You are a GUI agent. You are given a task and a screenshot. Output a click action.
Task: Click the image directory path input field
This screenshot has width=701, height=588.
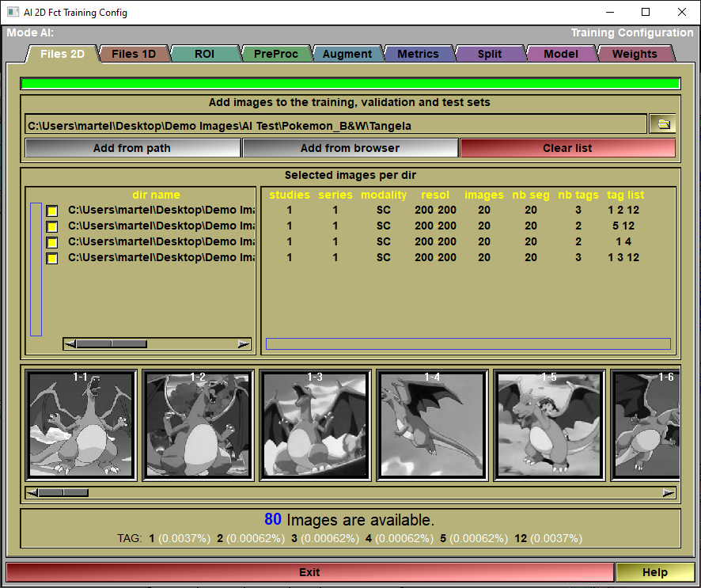coord(335,124)
